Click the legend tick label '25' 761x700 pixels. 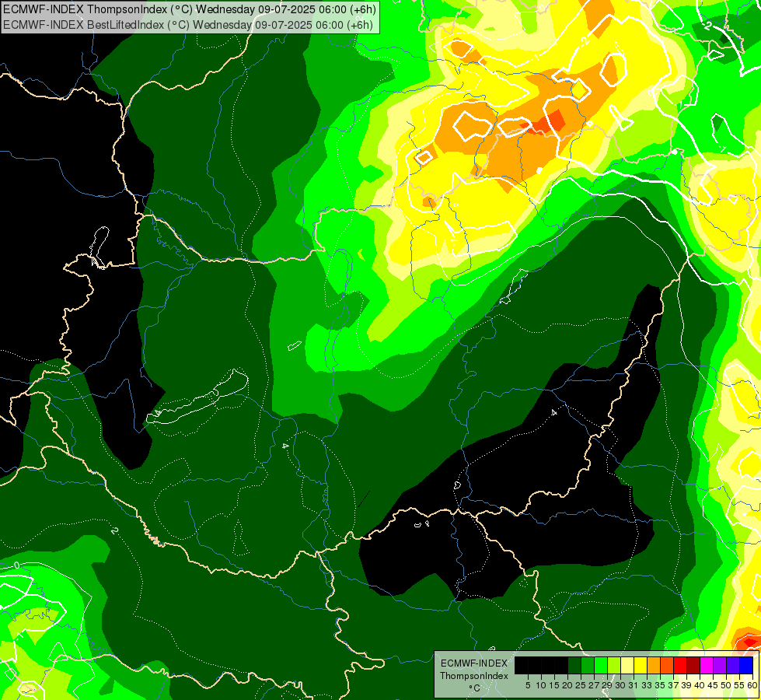point(581,685)
